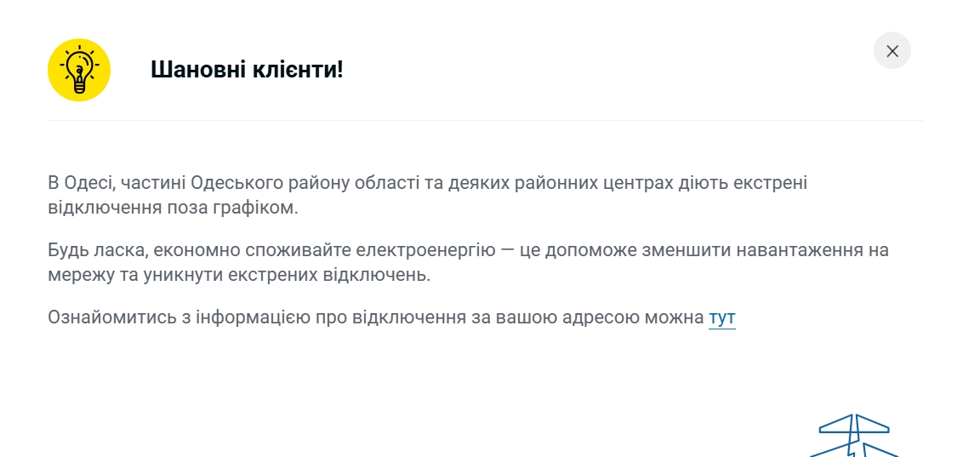Open the "тут" outage information link
The image size is (980, 457).
(721, 318)
